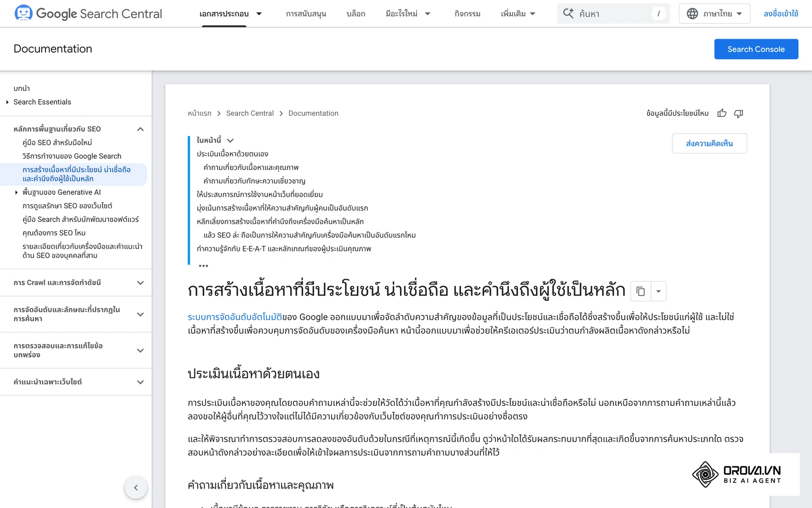This screenshot has height=508, width=812.
Task: Click the Search Central breadcrumb
Action: click(250, 113)
